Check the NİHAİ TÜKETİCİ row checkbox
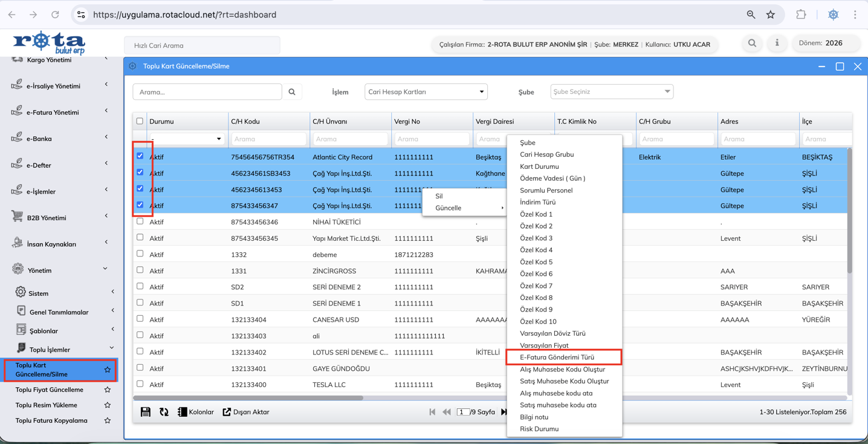 click(x=140, y=221)
